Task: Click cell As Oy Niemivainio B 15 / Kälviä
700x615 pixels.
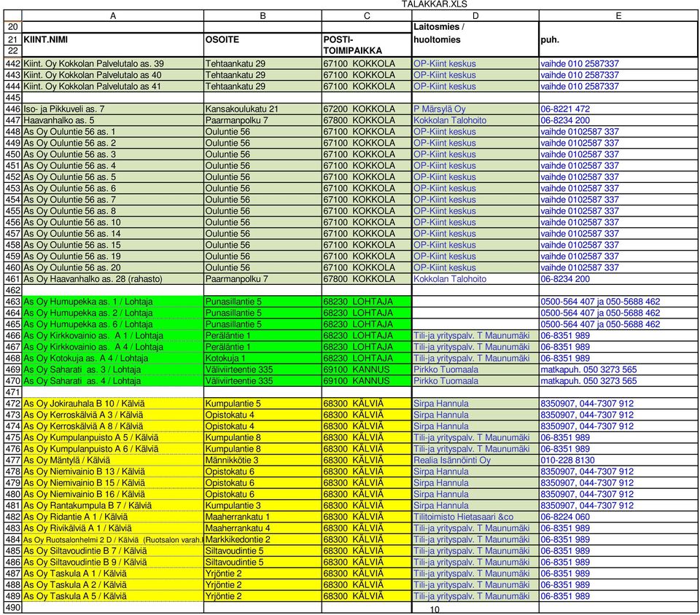Action: point(113,482)
